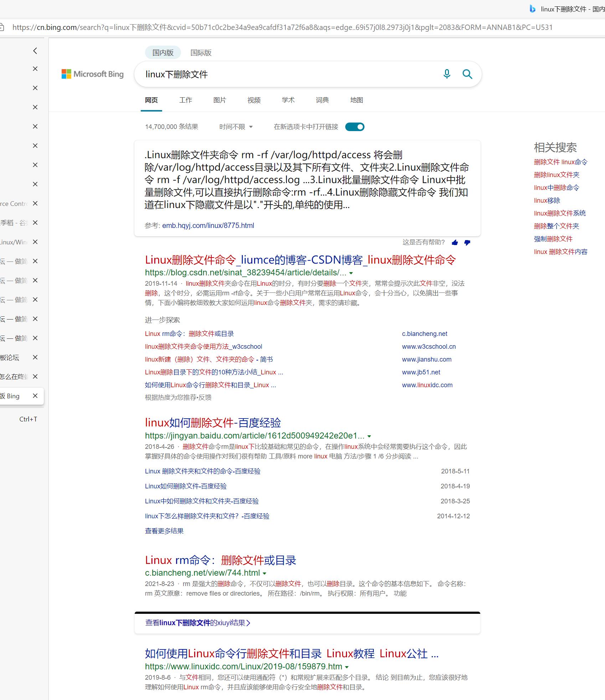Open the 地图 search tab
Screen dimensions: 605x700
357,100
